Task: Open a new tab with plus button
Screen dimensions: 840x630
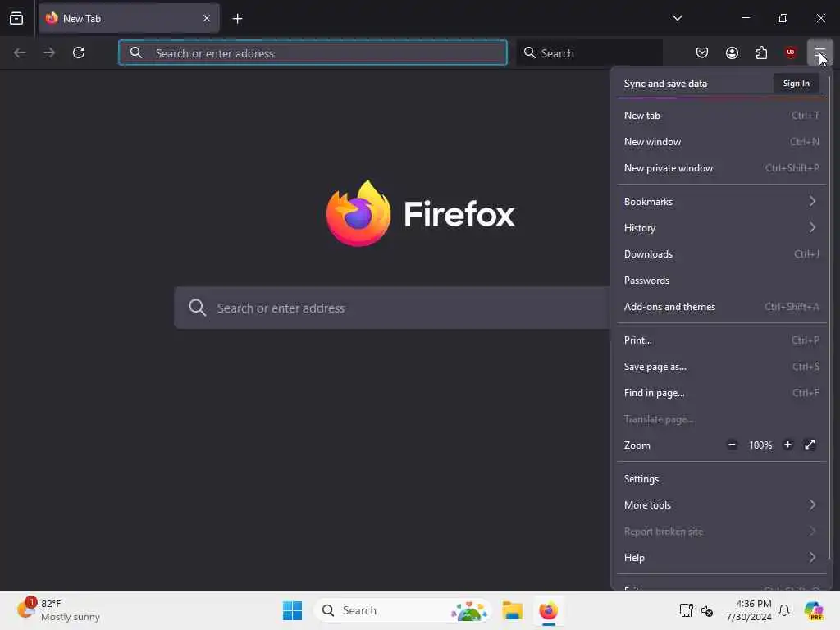Action: (237, 19)
